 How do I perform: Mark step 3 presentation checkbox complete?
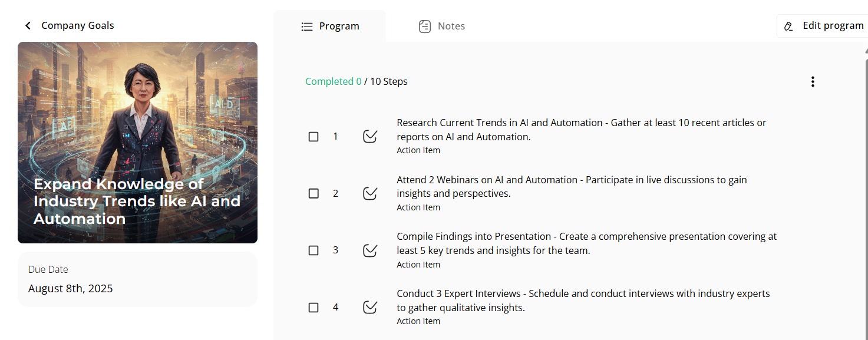pos(313,250)
